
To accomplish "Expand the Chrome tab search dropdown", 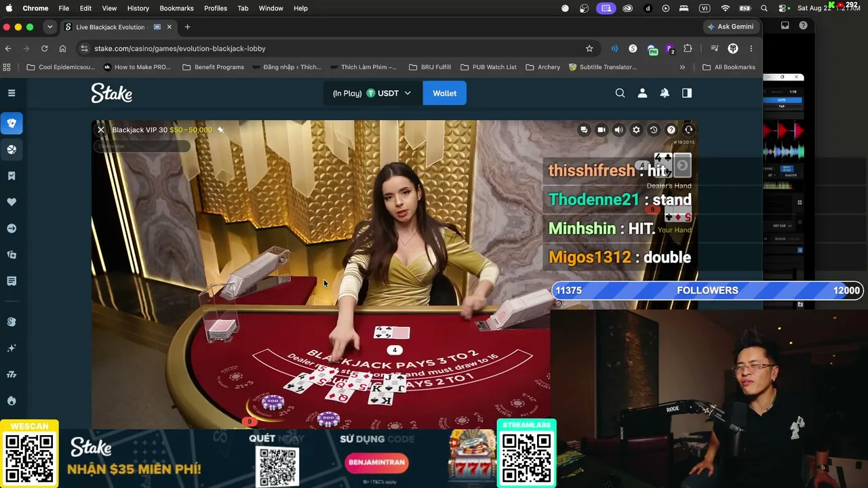I will 50,26.
